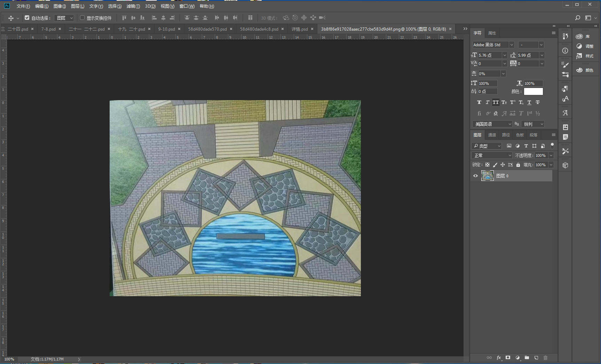Click the search magnifier icon in options bar
This screenshot has height=364, width=601.
pyautogui.click(x=578, y=18)
